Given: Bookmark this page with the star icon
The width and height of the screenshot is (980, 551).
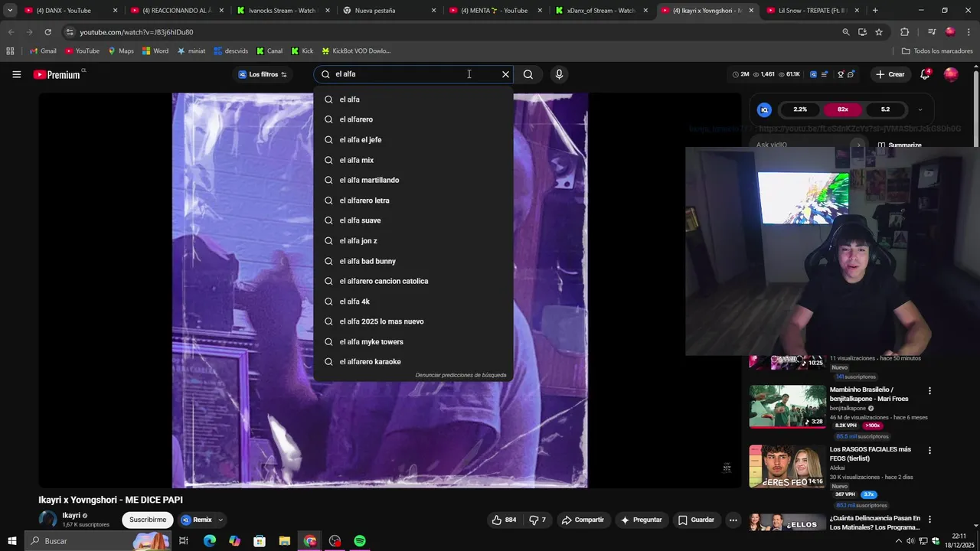Looking at the screenshot, I should (x=879, y=32).
